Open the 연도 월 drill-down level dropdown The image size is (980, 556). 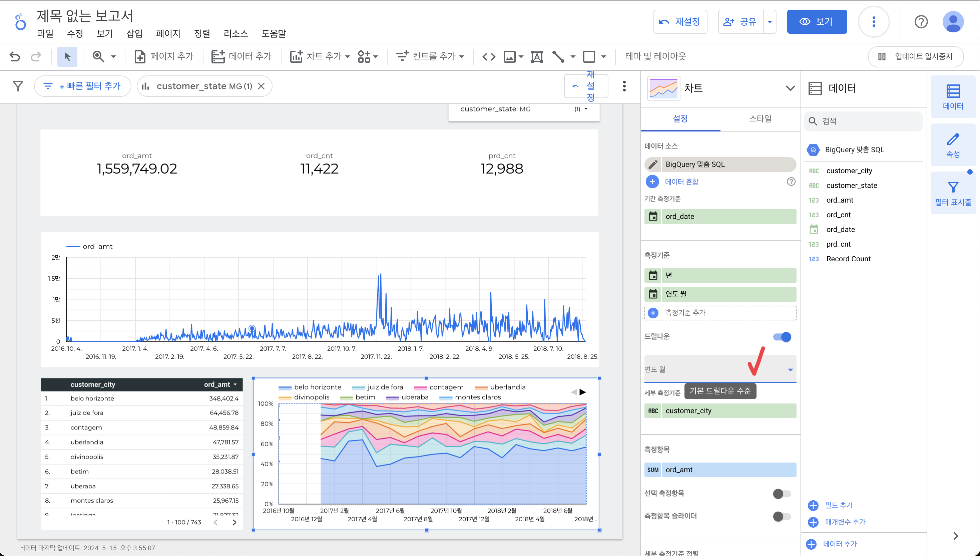tap(790, 369)
